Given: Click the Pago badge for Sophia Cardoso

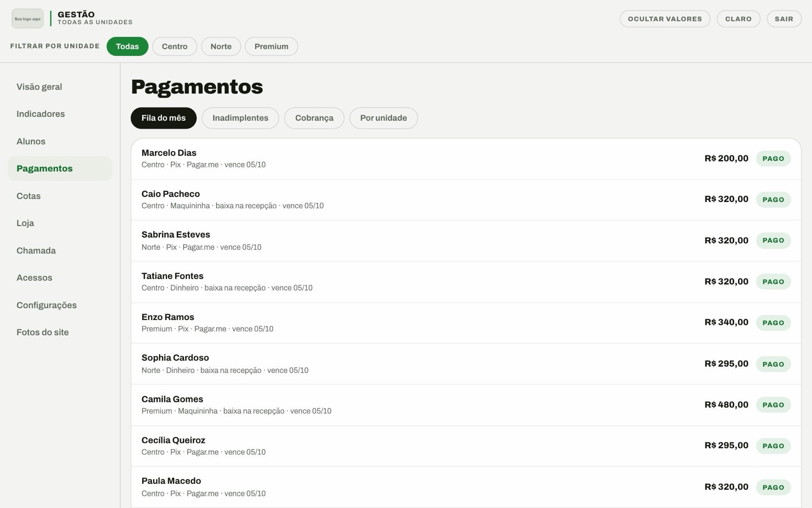Looking at the screenshot, I should [773, 364].
